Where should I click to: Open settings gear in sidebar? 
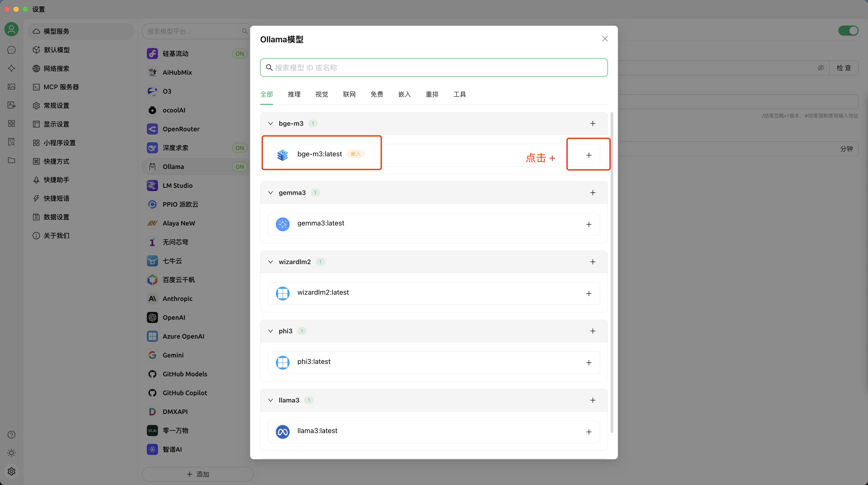[x=11, y=471]
